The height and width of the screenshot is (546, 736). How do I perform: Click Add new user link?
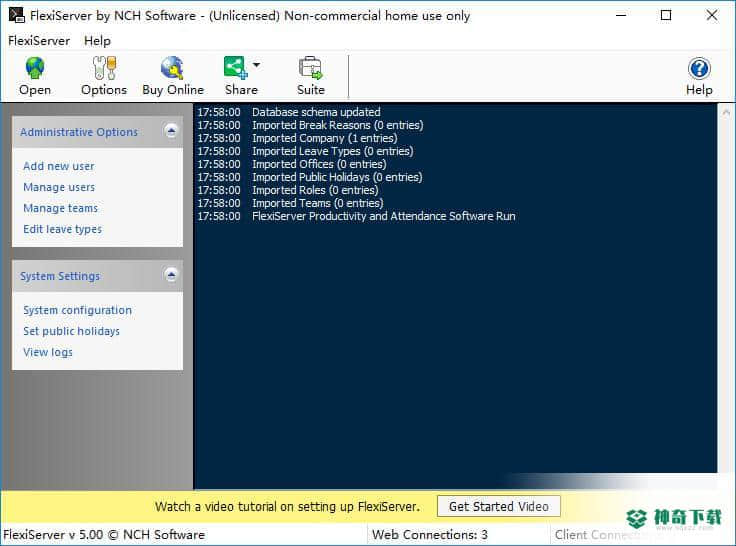tap(59, 166)
